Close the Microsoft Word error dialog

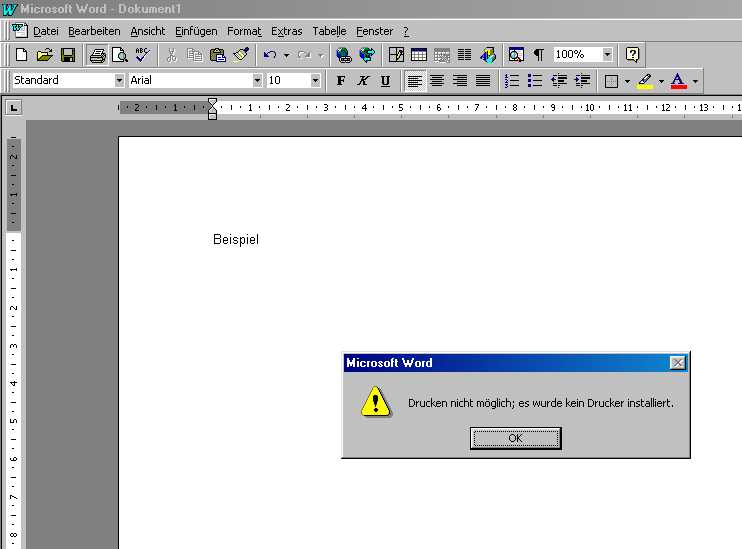point(678,363)
